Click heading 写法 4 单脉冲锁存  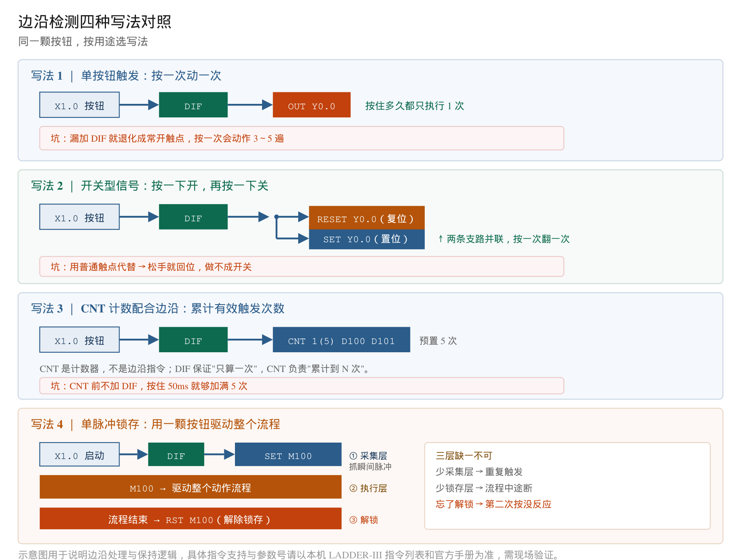[x=156, y=424]
